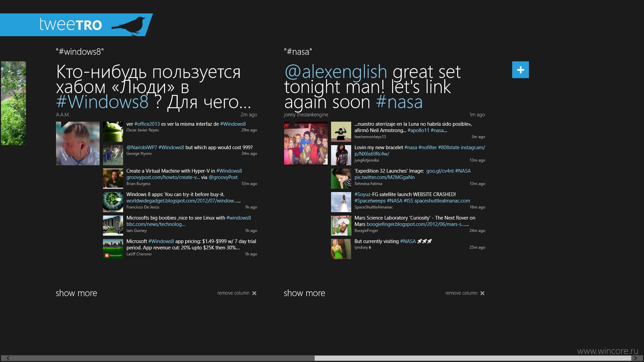This screenshot has height=362, width=644.
Task: Remove the #windows8 column with its X
Action: pyautogui.click(x=254, y=293)
